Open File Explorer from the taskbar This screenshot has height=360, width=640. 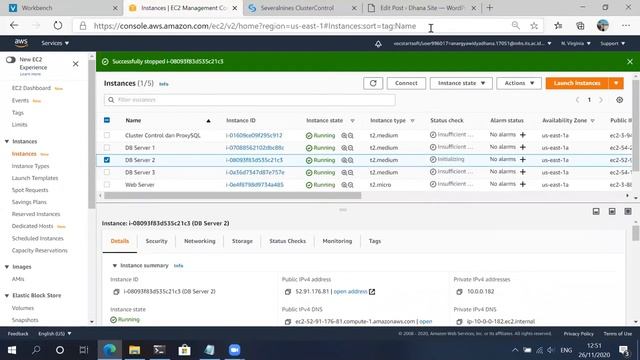[134, 350]
